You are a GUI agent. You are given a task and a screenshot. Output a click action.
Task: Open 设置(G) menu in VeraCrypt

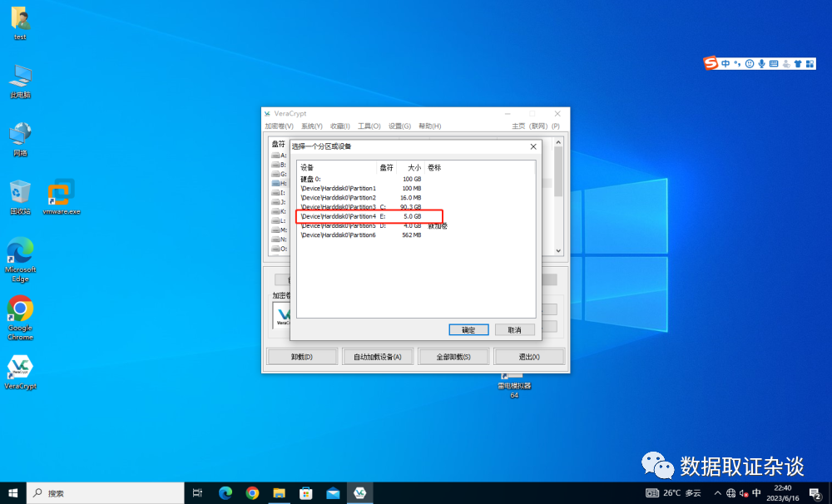(x=399, y=126)
